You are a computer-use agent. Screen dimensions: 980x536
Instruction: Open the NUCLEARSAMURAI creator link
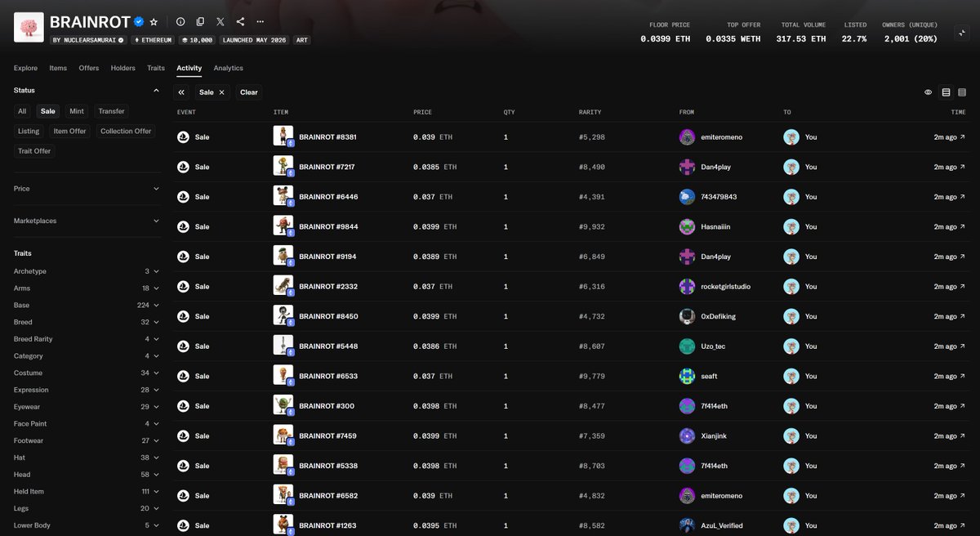[88, 39]
